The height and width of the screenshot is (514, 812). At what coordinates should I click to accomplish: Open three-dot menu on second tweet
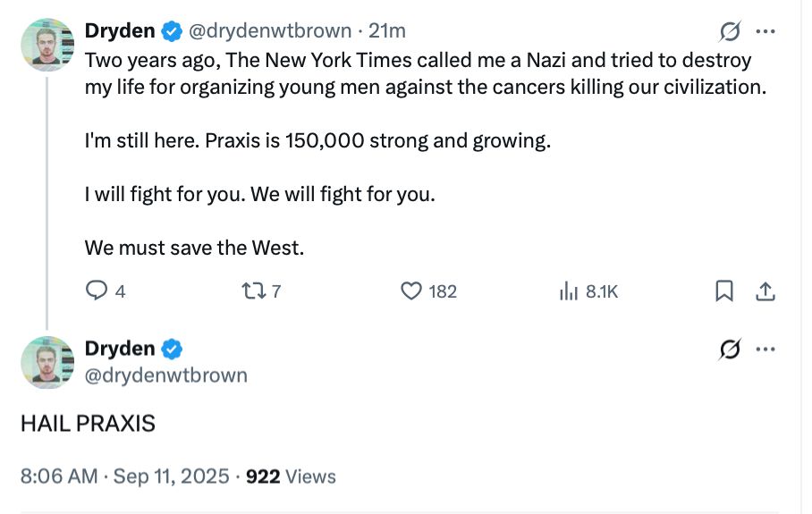pyautogui.click(x=765, y=349)
